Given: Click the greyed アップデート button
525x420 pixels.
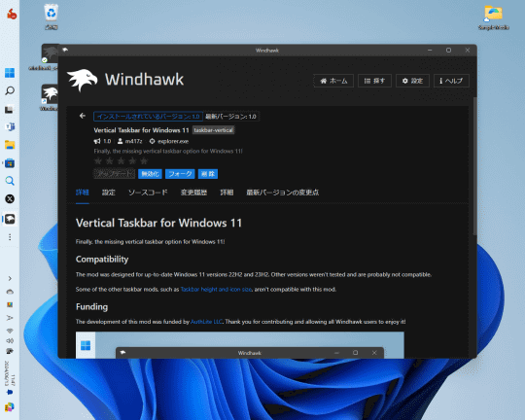Looking at the screenshot, I should coord(114,174).
